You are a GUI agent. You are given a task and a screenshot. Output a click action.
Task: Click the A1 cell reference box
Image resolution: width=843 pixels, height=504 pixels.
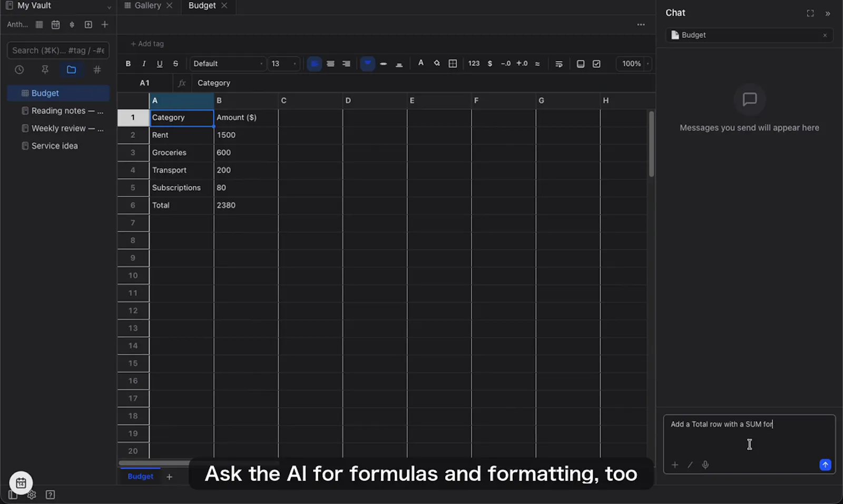(145, 83)
